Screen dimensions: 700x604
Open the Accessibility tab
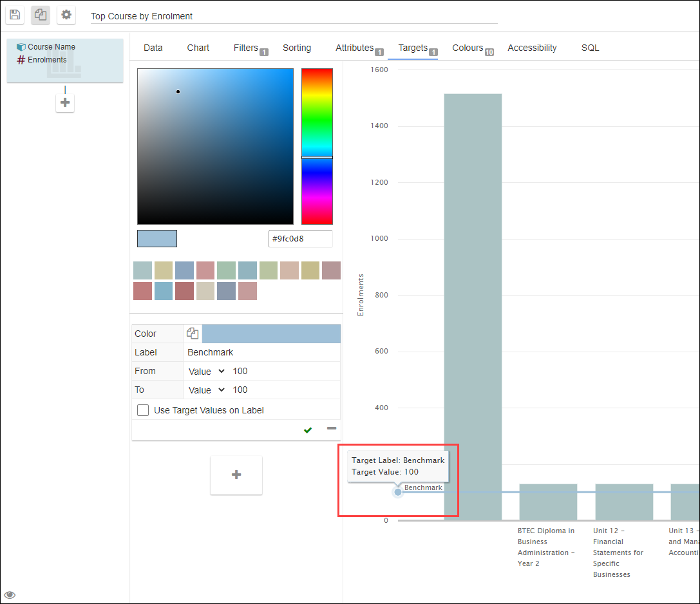pos(532,48)
